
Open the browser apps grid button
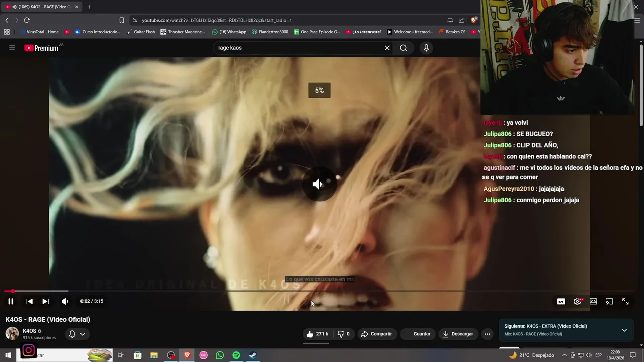7,32
